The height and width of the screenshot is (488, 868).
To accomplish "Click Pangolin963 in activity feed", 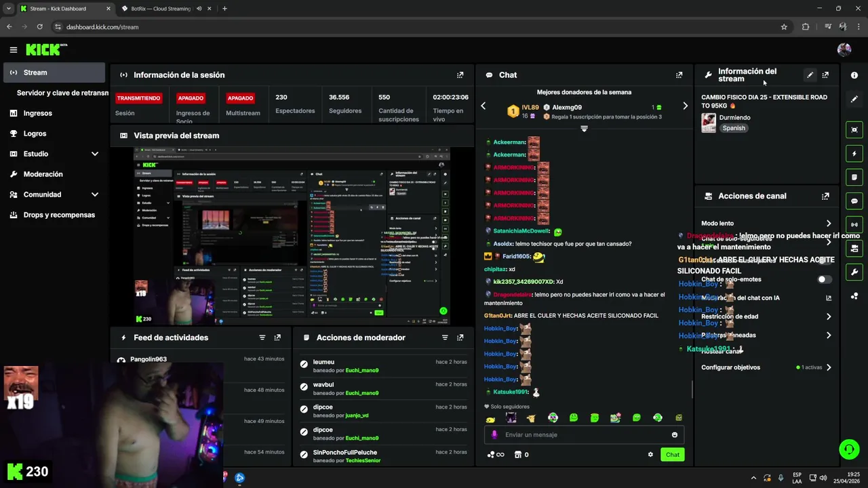I will (149, 359).
